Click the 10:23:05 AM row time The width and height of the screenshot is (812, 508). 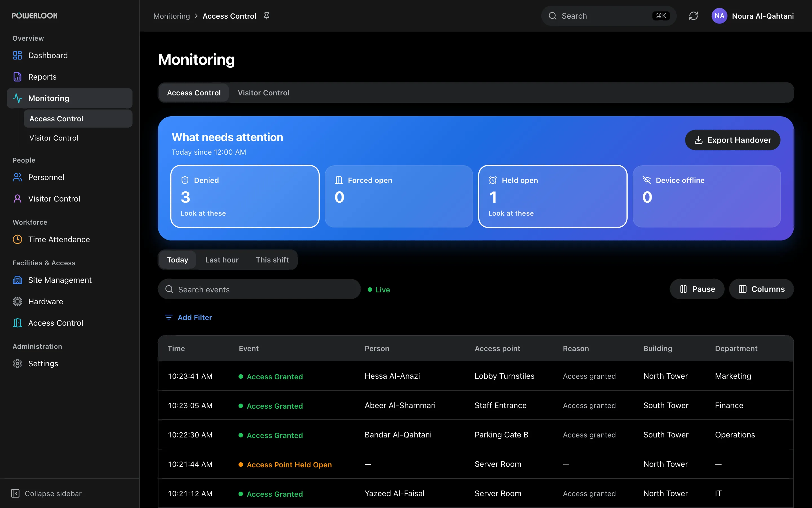point(190,406)
